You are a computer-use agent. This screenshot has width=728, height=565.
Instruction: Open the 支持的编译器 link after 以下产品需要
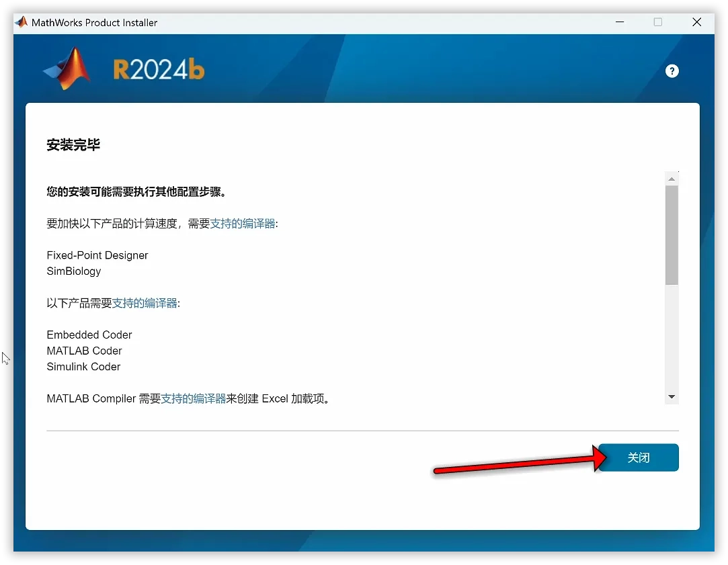(x=145, y=304)
